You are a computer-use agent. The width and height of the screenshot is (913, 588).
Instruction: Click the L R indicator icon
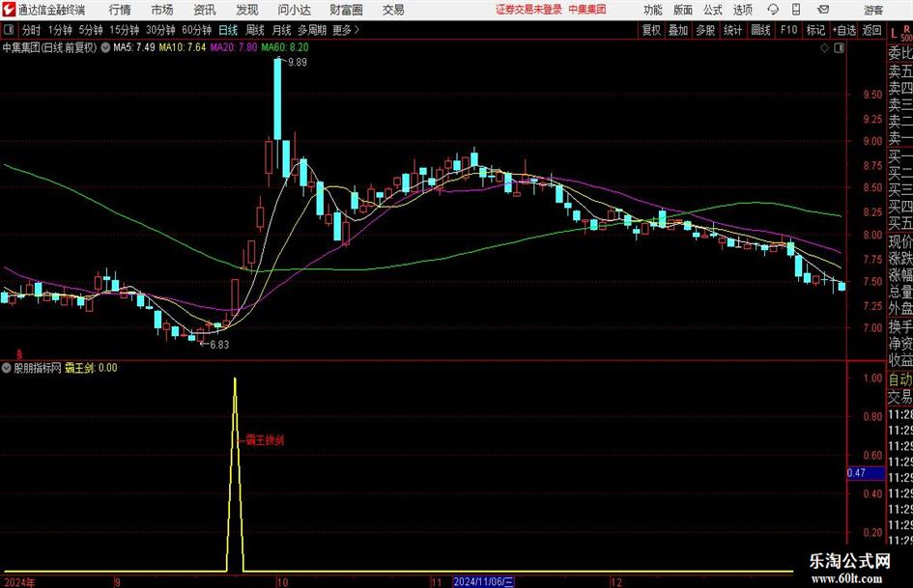coord(899,32)
